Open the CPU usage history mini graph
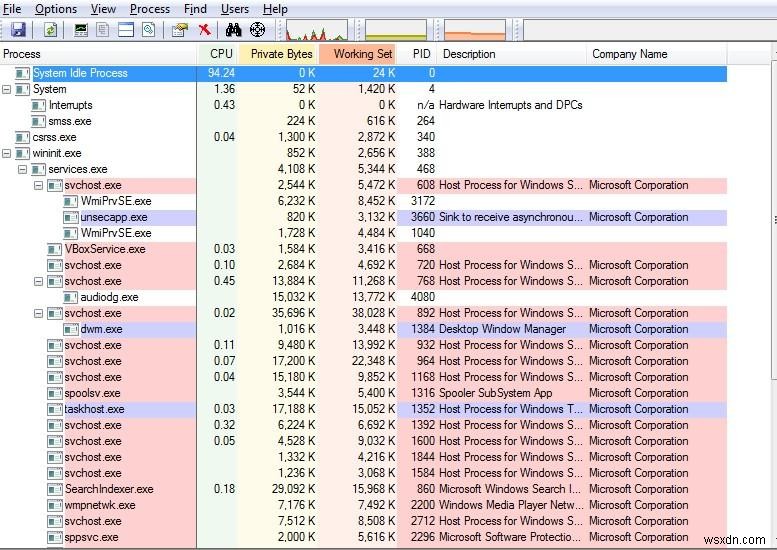This screenshot has width=777, height=550. [x=317, y=30]
